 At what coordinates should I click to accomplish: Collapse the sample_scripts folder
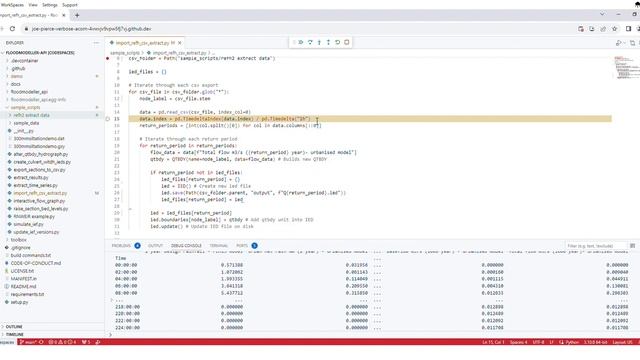click(25, 107)
